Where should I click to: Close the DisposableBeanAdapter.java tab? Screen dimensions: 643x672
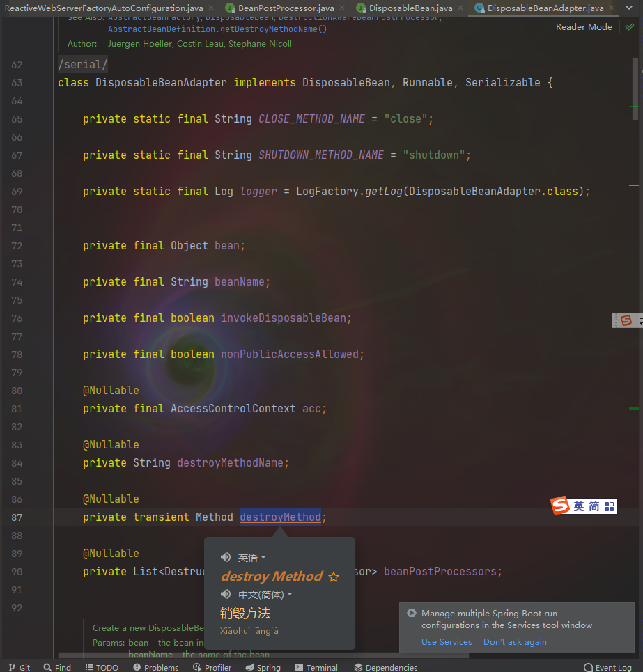[x=612, y=8]
